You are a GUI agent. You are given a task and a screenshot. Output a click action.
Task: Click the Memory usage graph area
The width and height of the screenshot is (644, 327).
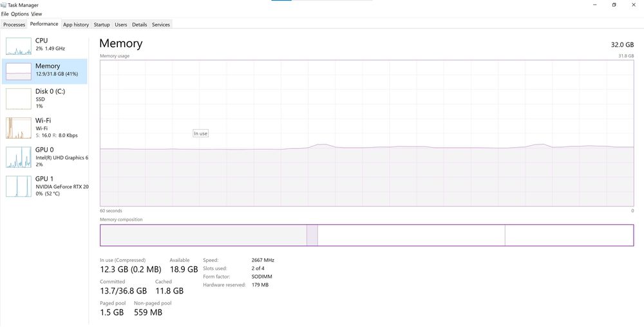(367, 133)
